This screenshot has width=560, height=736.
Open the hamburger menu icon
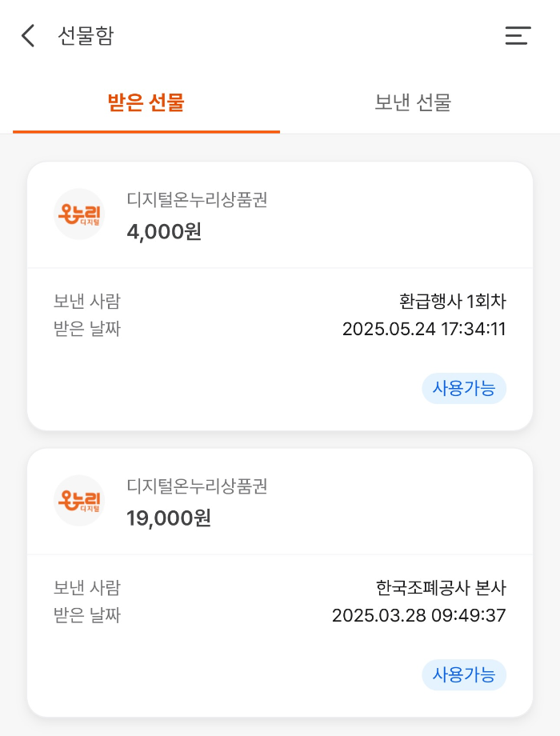518,36
